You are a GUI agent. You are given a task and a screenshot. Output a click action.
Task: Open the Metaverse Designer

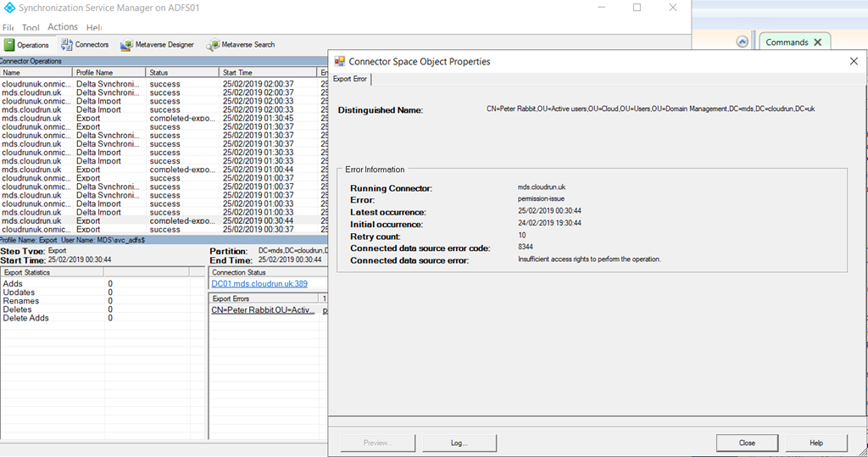(158, 45)
